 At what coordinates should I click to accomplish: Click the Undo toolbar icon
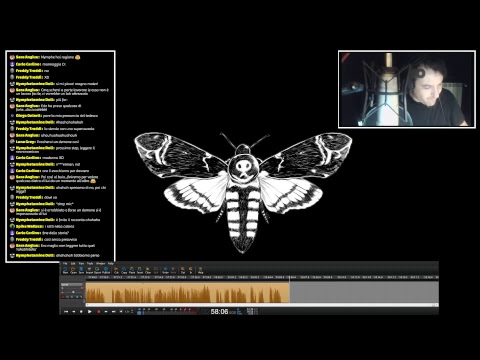(165, 270)
